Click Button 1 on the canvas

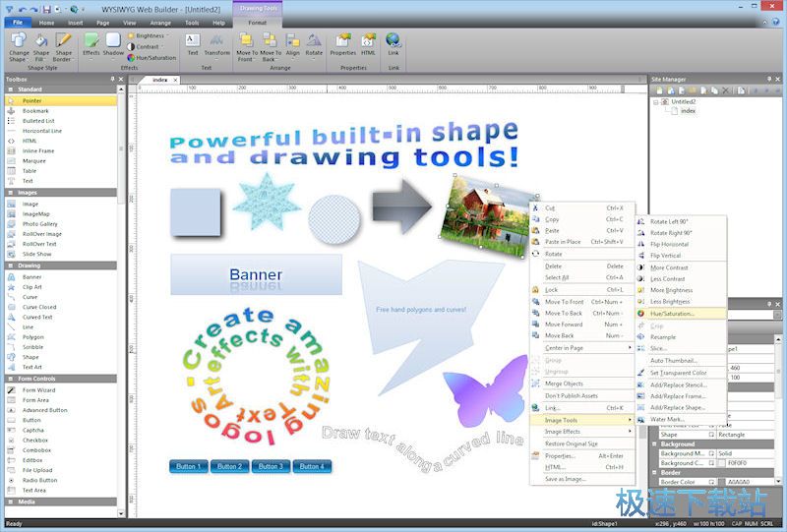click(x=189, y=467)
